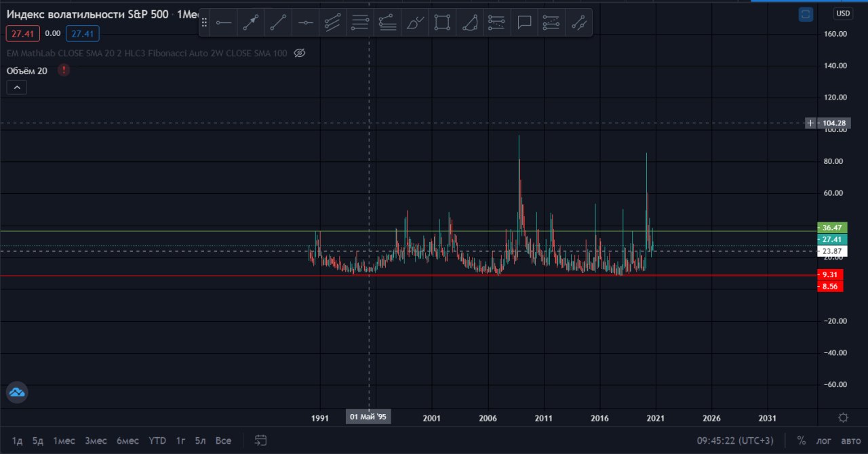Open chart settings gear at bottom right

(843, 417)
